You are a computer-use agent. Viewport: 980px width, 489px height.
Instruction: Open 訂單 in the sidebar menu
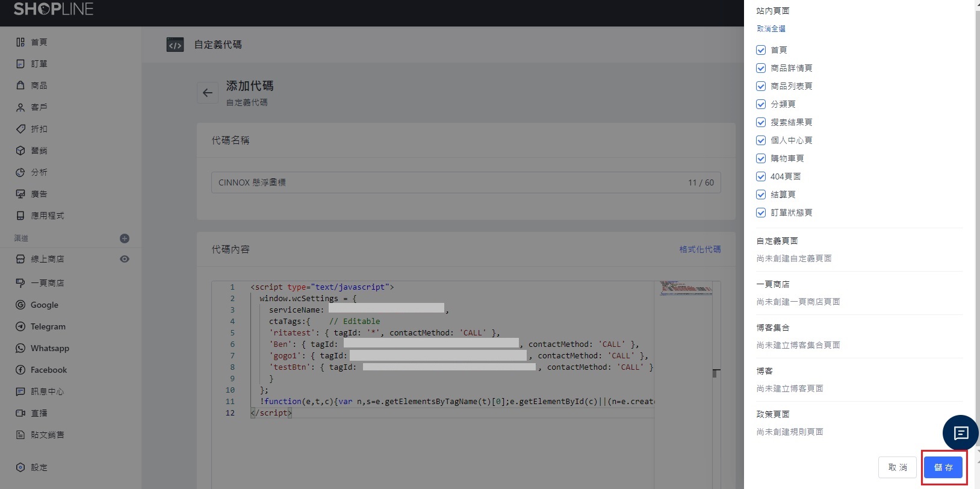pyautogui.click(x=39, y=64)
